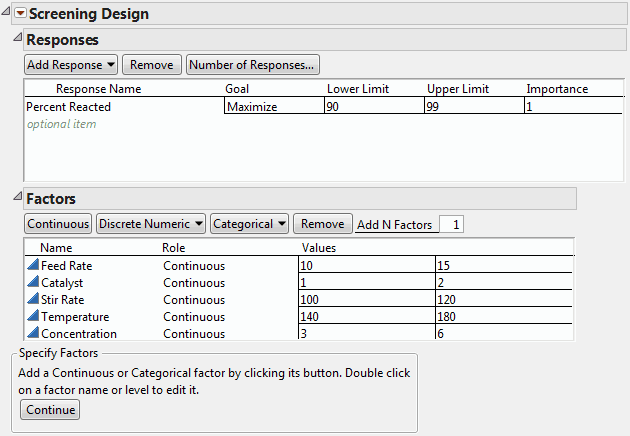Click the Continuous factor button
Screen dimensions: 630x436
pyautogui.click(x=58, y=224)
